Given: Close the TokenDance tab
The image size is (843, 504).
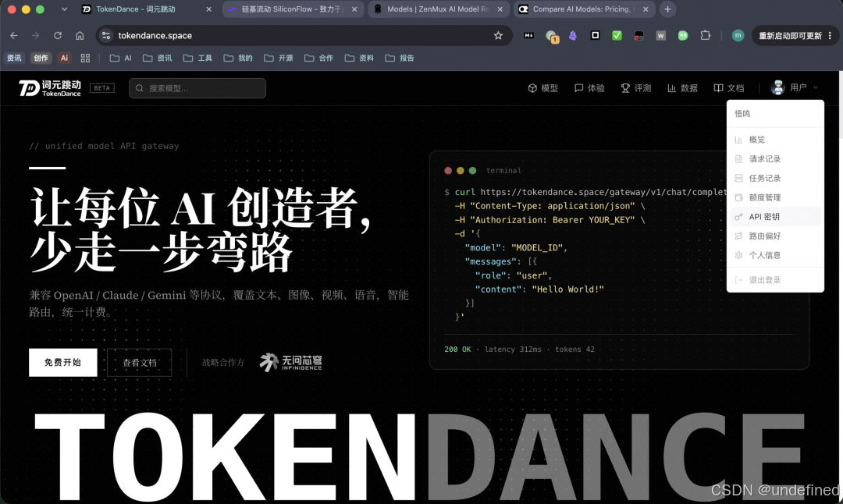Looking at the screenshot, I should tap(208, 9).
